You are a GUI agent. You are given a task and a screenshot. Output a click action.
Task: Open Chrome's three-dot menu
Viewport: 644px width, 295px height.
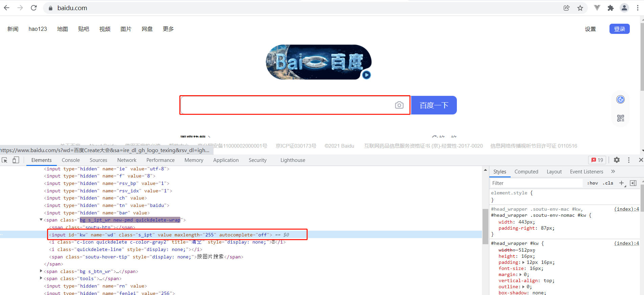coord(638,8)
